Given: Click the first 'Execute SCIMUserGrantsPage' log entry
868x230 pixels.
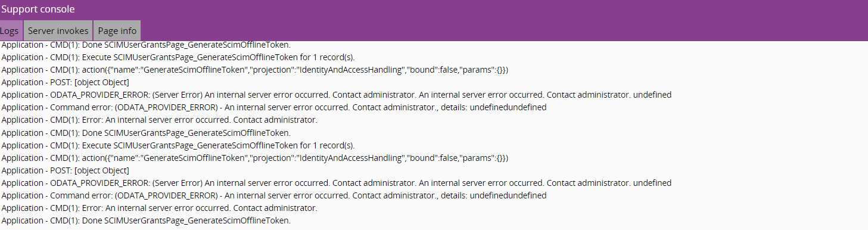Looking at the screenshot, I should (178, 57).
